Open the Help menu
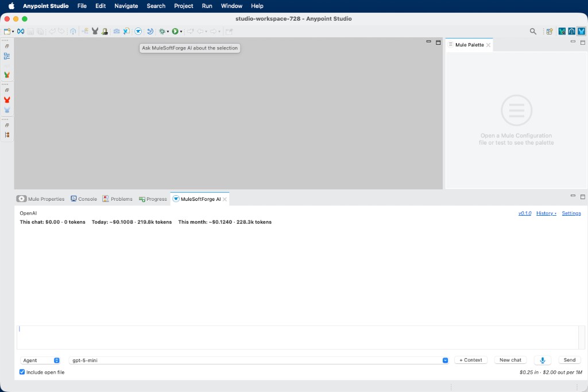The width and height of the screenshot is (588, 392). click(x=257, y=6)
